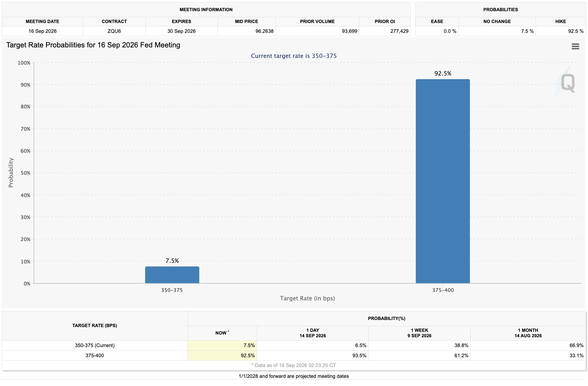Image resolution: width=588 pixels, height=386 pixels.
Task: Click the 375-400 x-axis label
Action: pos(443,290)
